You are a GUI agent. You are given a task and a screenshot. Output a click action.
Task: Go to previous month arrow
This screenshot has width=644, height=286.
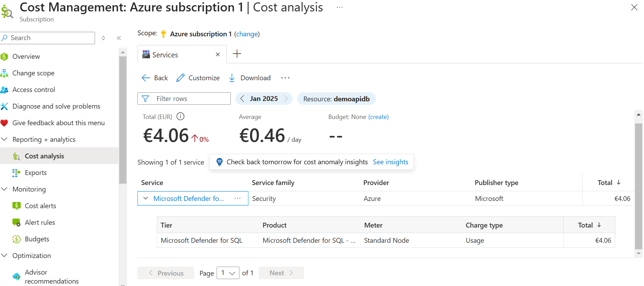point(242,99)
